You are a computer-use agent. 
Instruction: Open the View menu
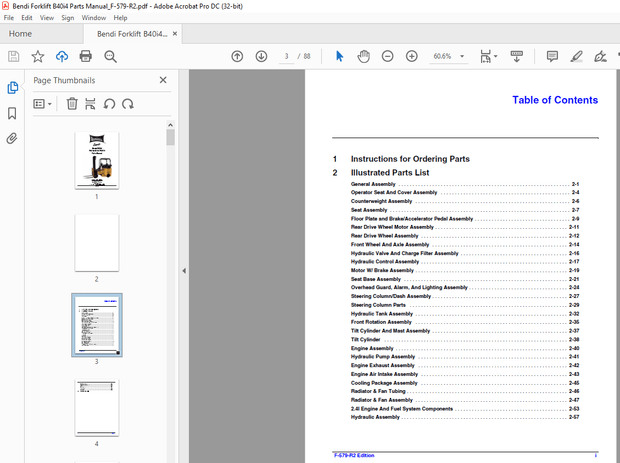pos(47,18)
